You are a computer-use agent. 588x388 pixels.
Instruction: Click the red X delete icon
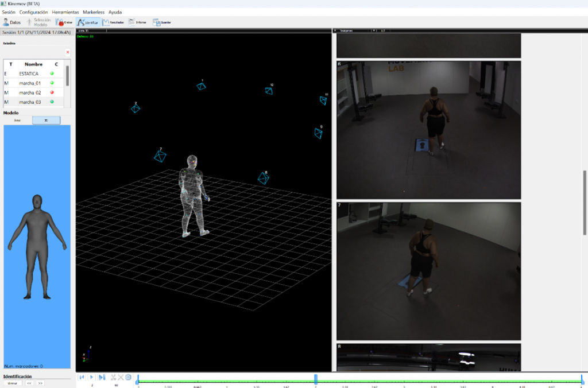[x=68, y=52]
